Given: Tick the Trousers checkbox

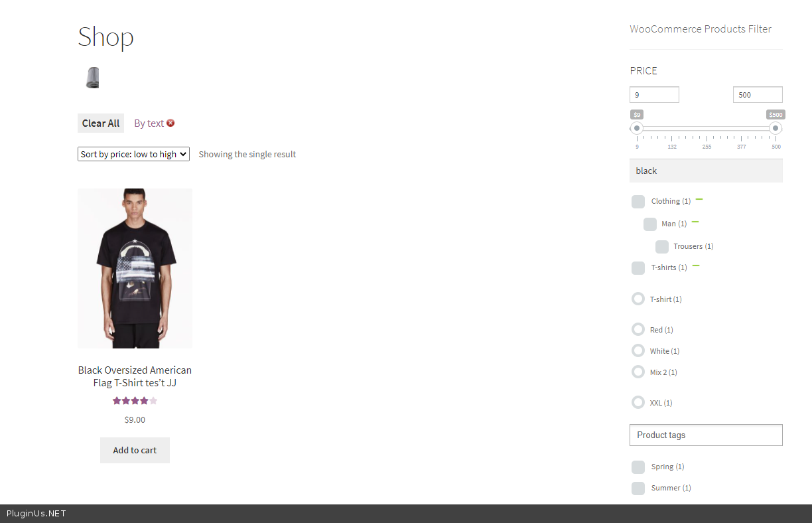Looking at the screenshot, I should 662,247.
